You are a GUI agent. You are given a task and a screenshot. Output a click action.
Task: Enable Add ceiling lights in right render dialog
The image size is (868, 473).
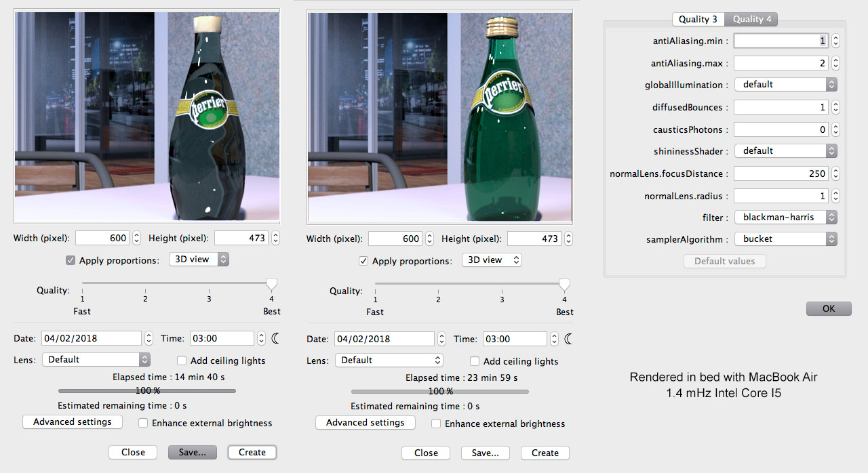click(475, 361)
